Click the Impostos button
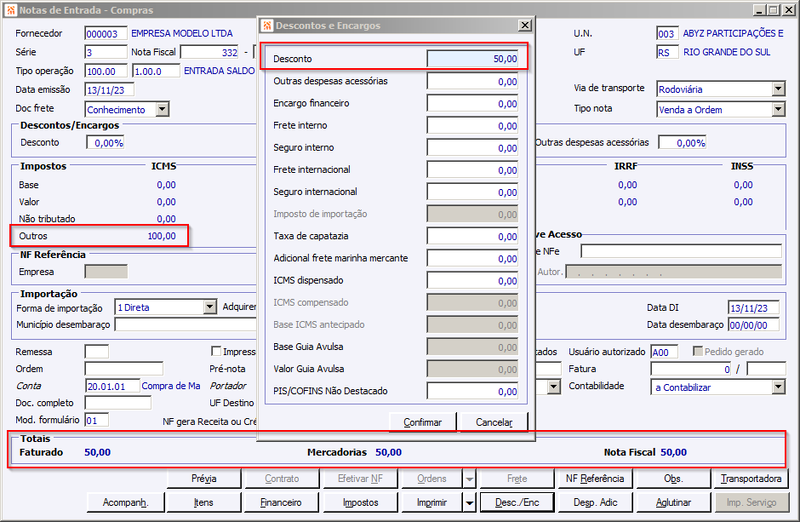The height and width of the screenshot is (522, 800). pyautogui.click(x=360, y=503)
